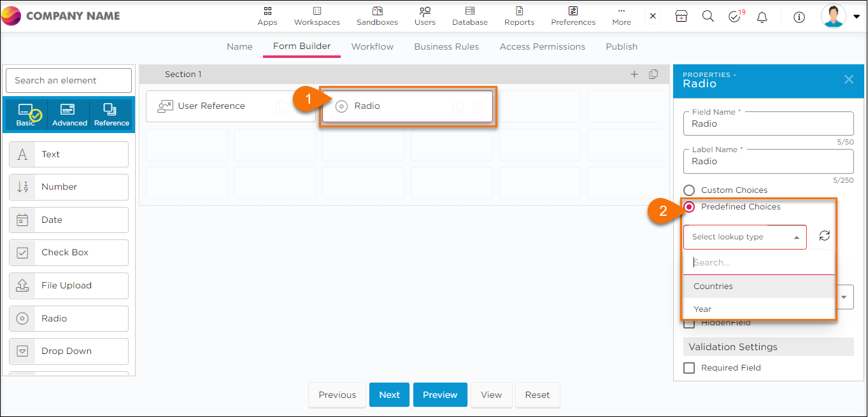Click the Next button
This screenshot has height=417, width=868.
point(390,395)
